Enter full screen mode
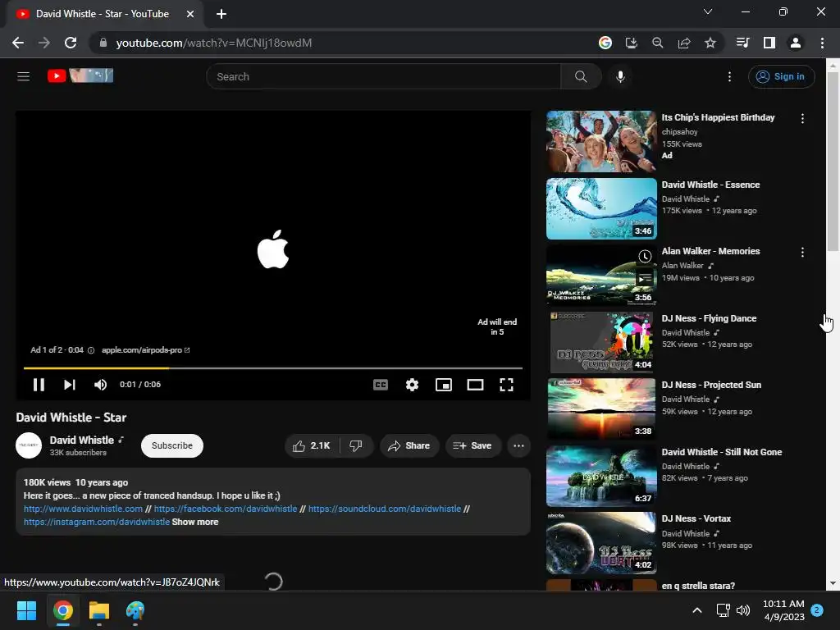The image size is (840, 630). [506, 385]
